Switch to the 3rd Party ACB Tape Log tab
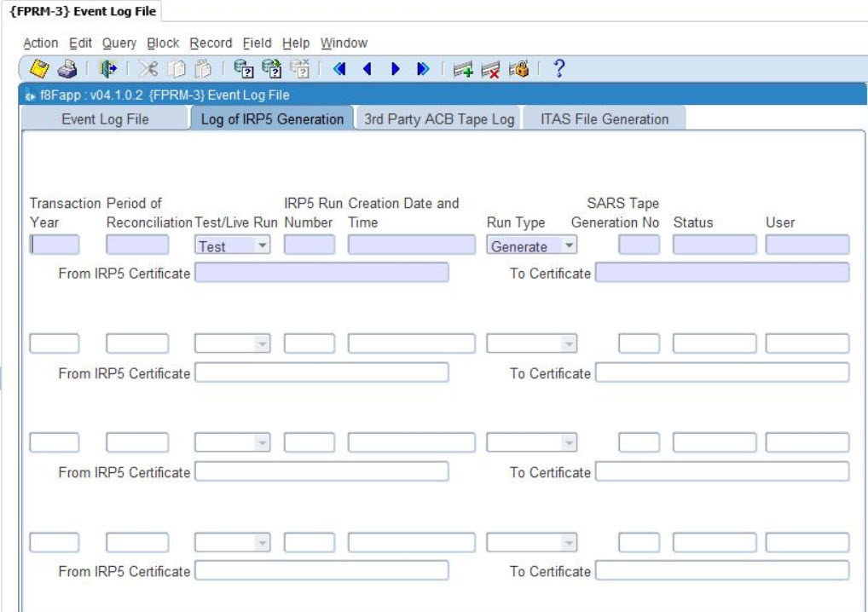 pyautogui.click(x=439, y=119)
